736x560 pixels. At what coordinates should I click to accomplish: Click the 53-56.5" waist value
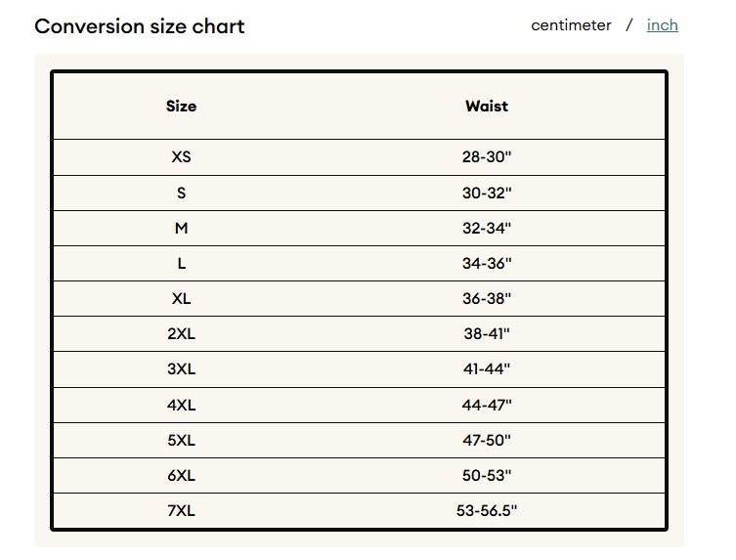[487, 511]
